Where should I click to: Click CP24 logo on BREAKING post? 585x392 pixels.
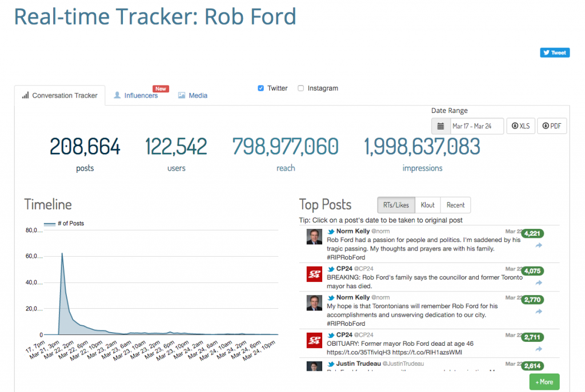tap(314, 274)
